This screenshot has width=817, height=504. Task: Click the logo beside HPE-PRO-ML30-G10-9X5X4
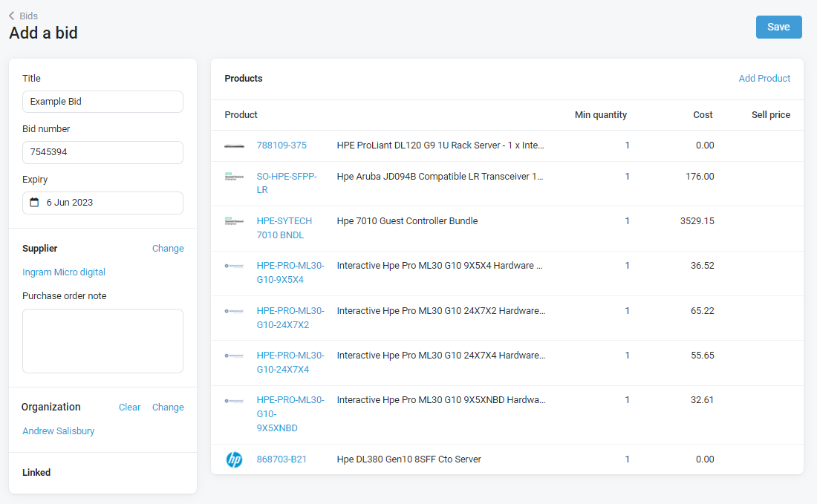click(234, 266)
